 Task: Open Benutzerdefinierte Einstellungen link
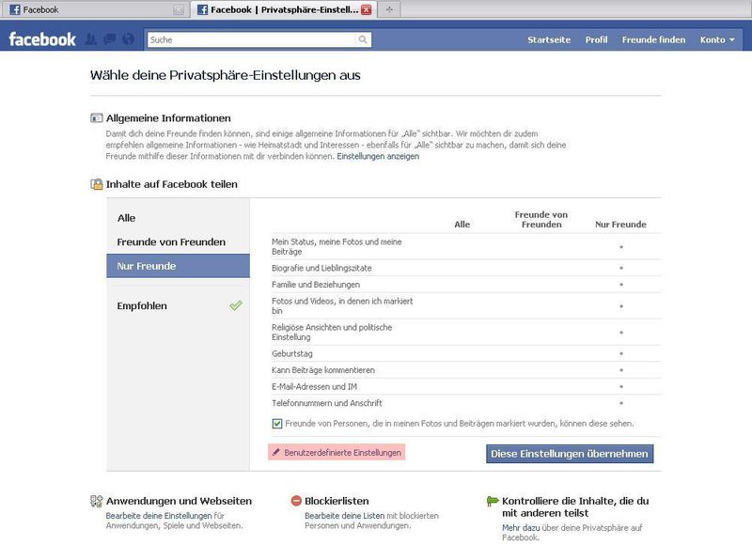tap(342, 453)
